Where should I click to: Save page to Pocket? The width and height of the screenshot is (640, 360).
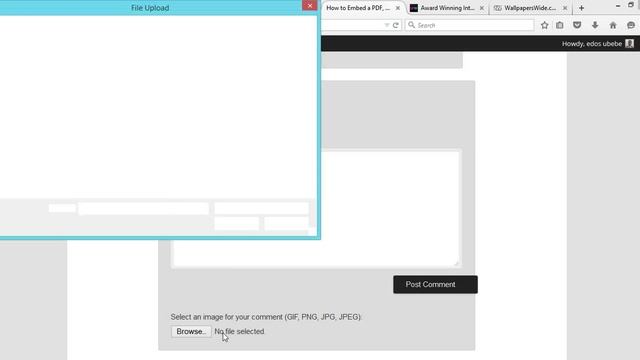(577, 25)
